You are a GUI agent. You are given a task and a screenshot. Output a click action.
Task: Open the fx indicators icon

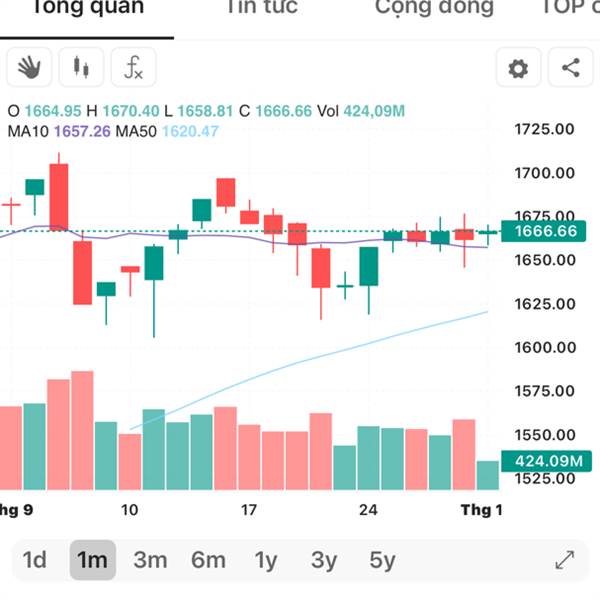133,68
